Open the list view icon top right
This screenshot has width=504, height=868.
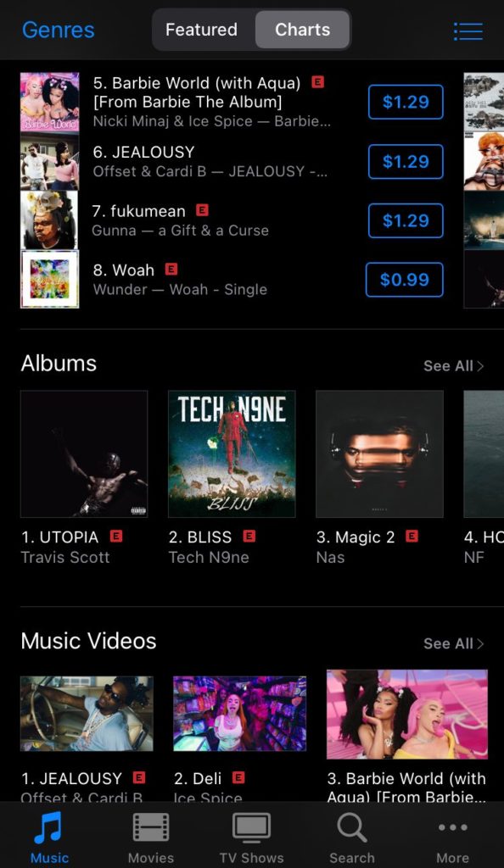pos(468,31)
